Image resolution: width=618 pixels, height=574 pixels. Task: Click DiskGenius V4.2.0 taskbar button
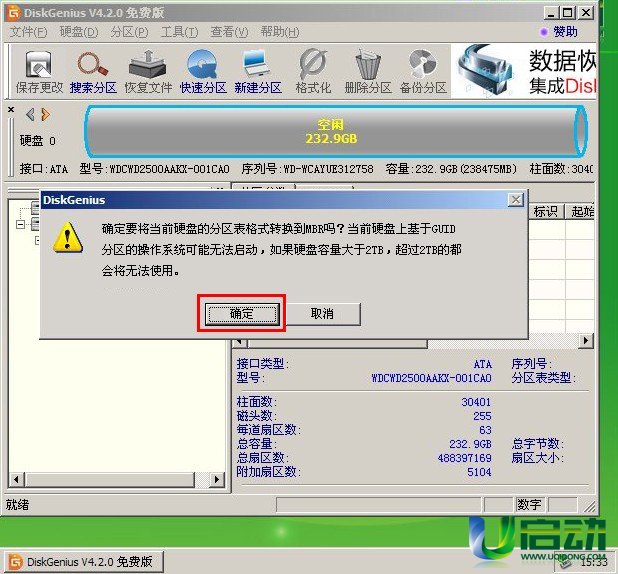pos(84,561)
